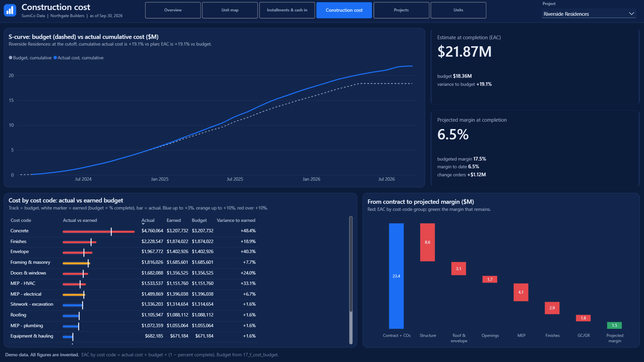This screenshot has height=362, width=644.
Task: Select the Equipment & hauling row label
Action: pyautogui.click(x=32, y=336)
